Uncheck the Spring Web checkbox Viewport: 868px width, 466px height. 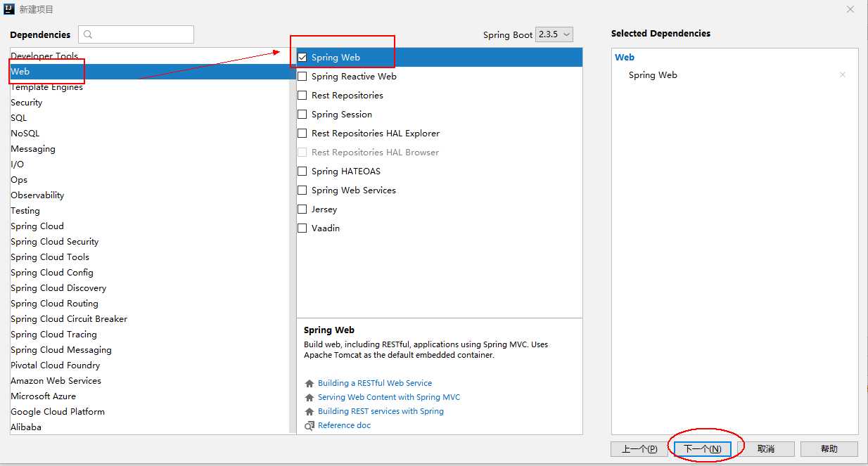(x=302, y=58)
